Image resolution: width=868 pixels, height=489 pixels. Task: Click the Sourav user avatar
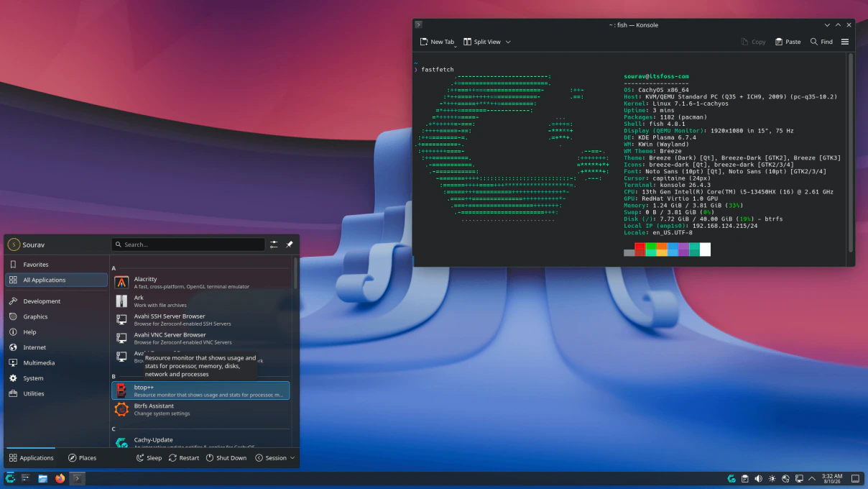click(x=14, y=244)
